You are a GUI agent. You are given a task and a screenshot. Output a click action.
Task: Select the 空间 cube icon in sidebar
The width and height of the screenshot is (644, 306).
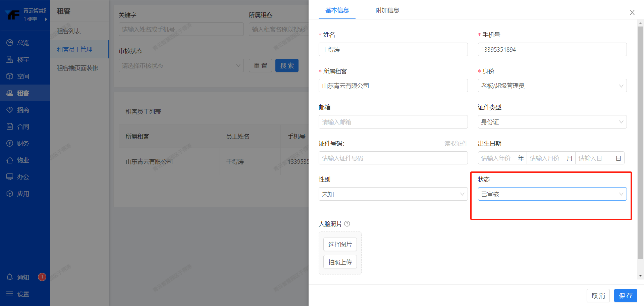click(x=10, y=76)
